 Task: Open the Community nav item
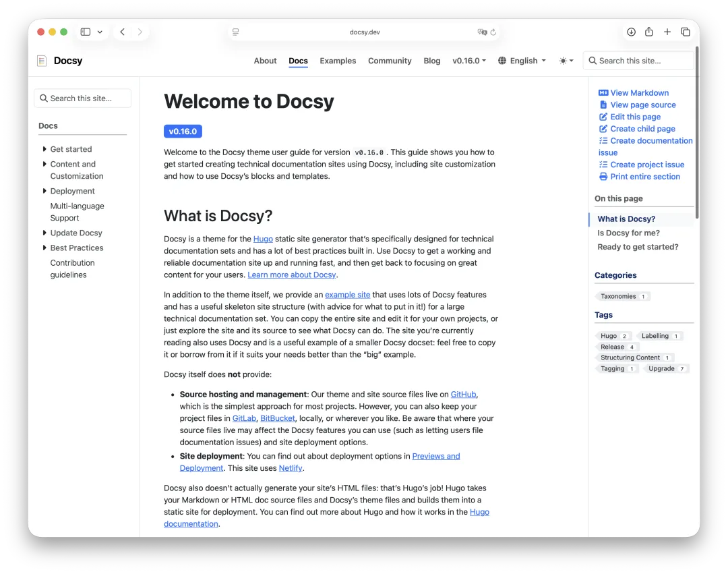click(390, 61)
